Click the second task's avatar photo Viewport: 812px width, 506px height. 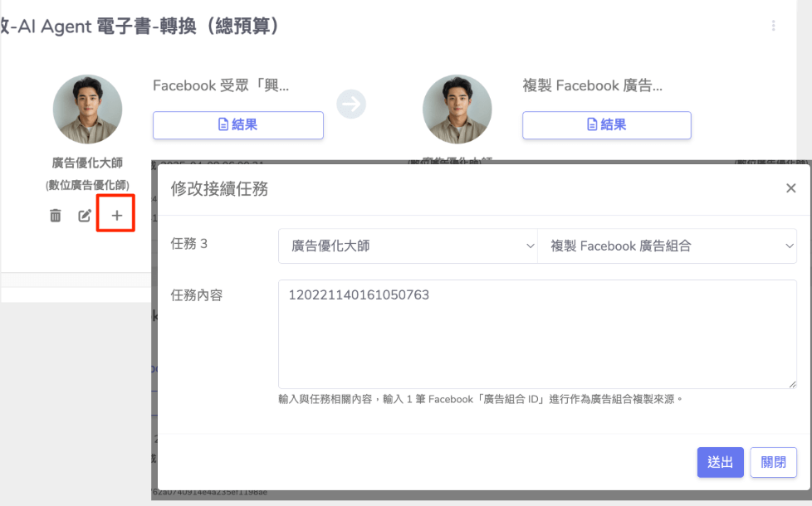457,109
